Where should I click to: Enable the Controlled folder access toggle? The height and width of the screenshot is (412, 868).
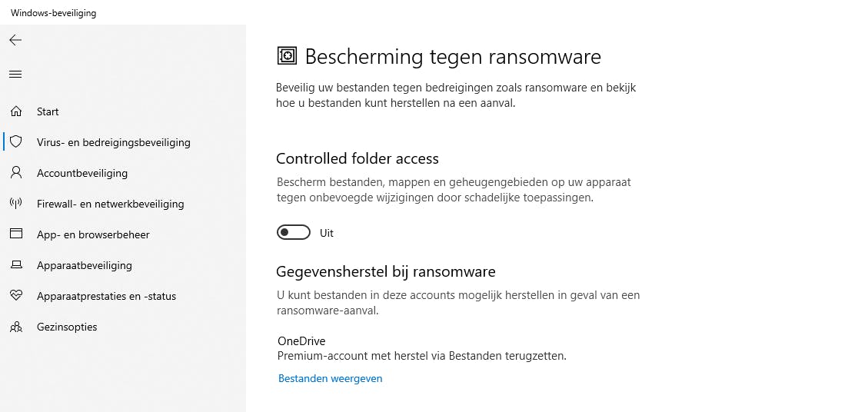click(294, 233)
